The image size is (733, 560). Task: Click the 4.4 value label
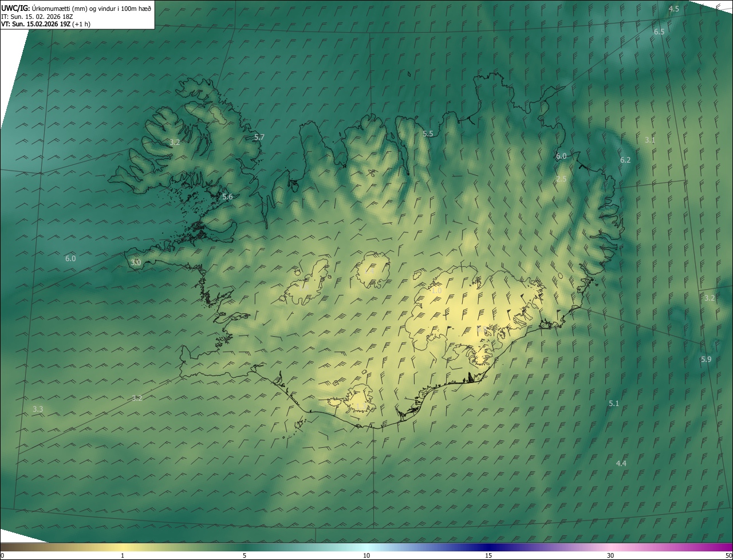coord(621,463)
